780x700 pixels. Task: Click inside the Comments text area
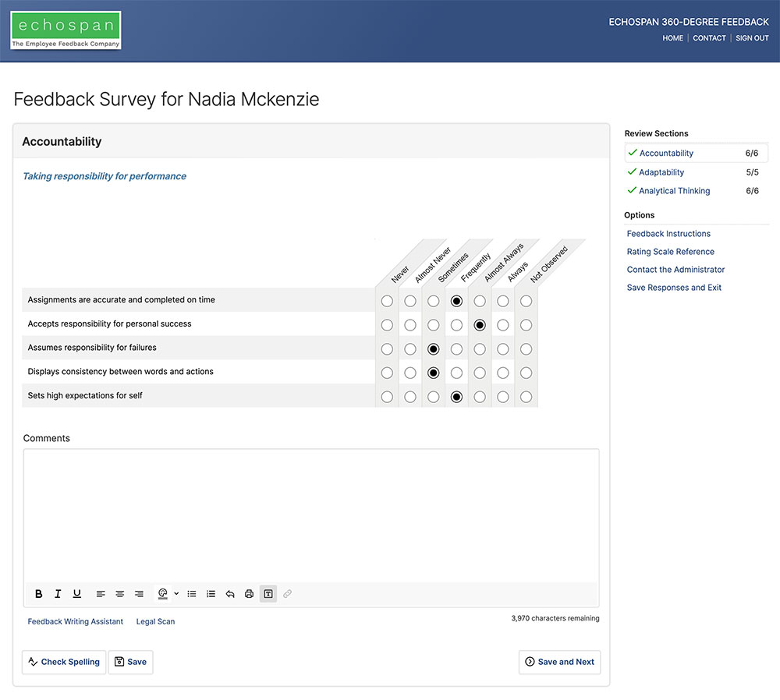311,514
